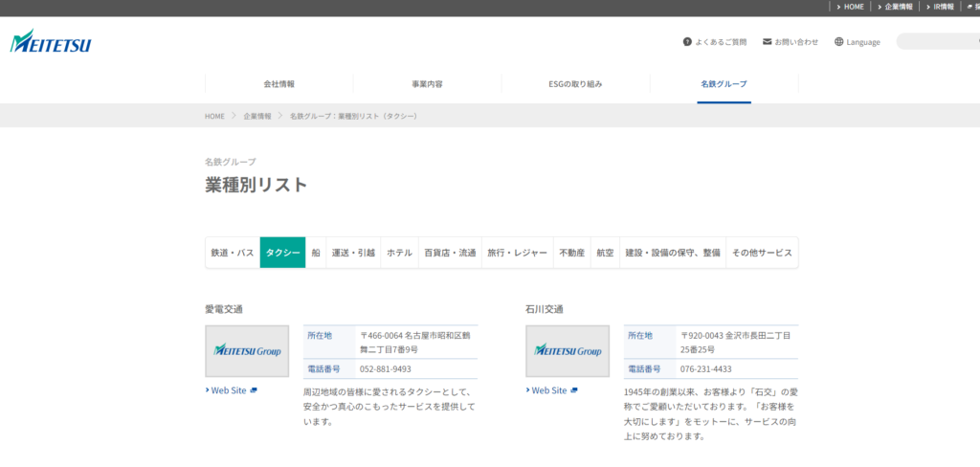
Task: Click external link icon beside 石川交通 Web Site
Action: 574,390
